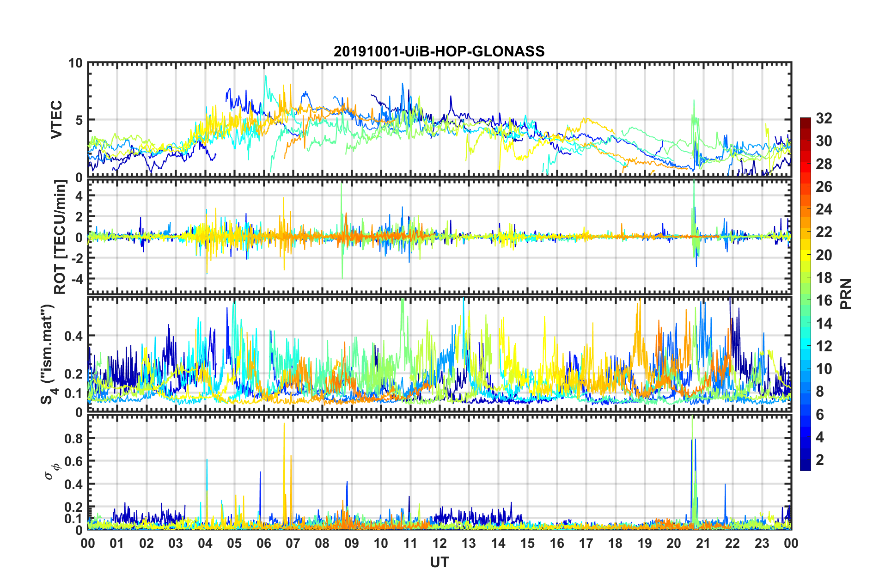The height and width of the screenshot is (588, 879).
Task: Click the PRN colorbar
Action: (x=805, y=294)
